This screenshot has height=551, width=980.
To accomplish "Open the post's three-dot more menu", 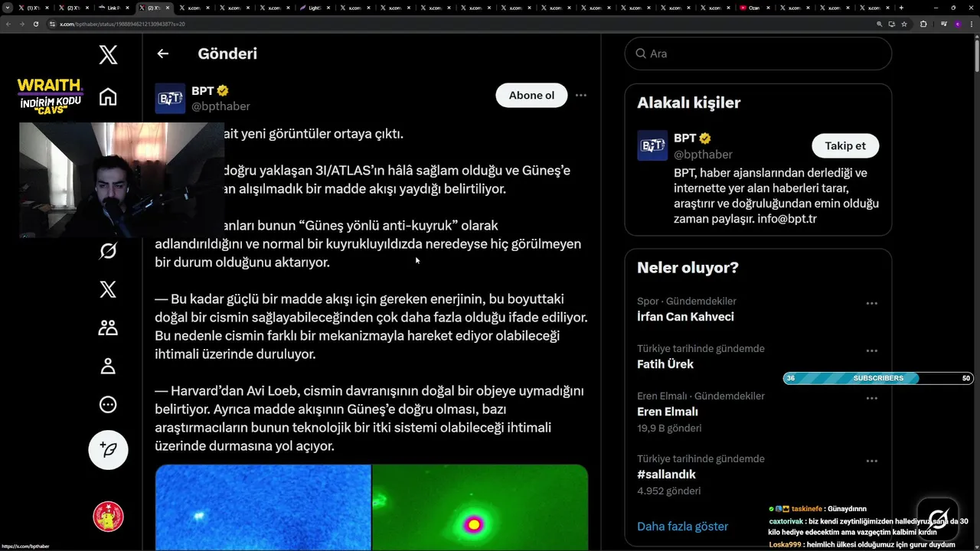I will 581,96.
